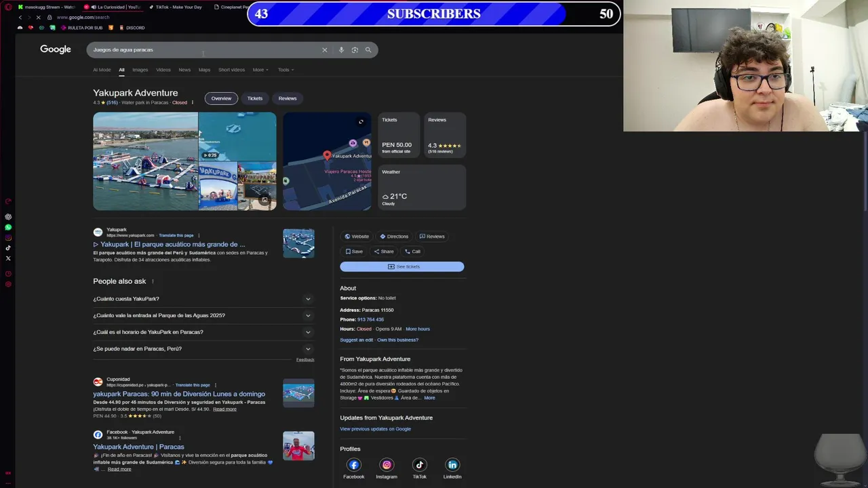Start voice search with microphone icon

click(341, 49)
